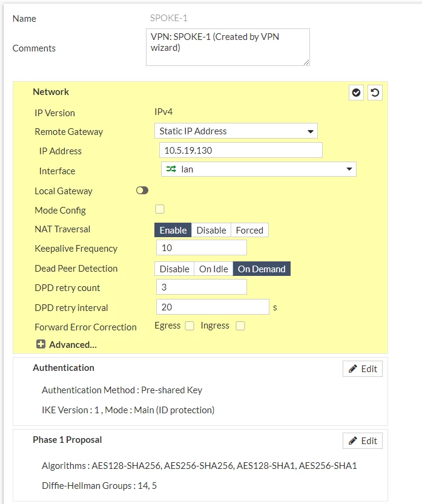
Task: Click the IP Address field 10.5.19.130
Action: click(x=241, y=150)
